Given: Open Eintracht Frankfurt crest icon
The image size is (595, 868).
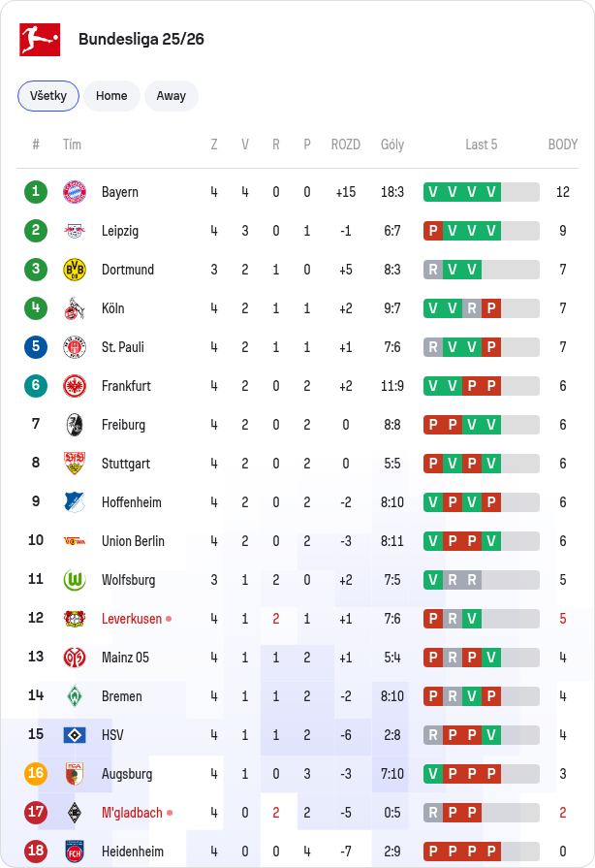Looking at the screenshot, I should [x=75, y=386].
